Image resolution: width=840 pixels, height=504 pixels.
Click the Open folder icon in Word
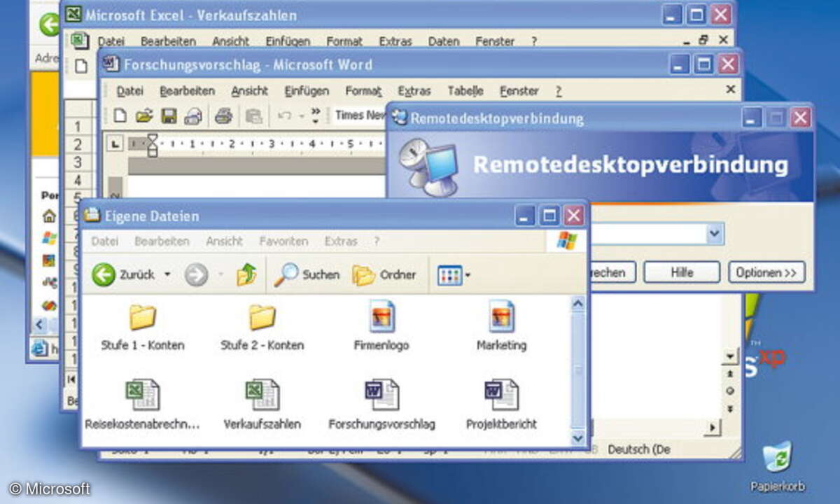[144, 116]
